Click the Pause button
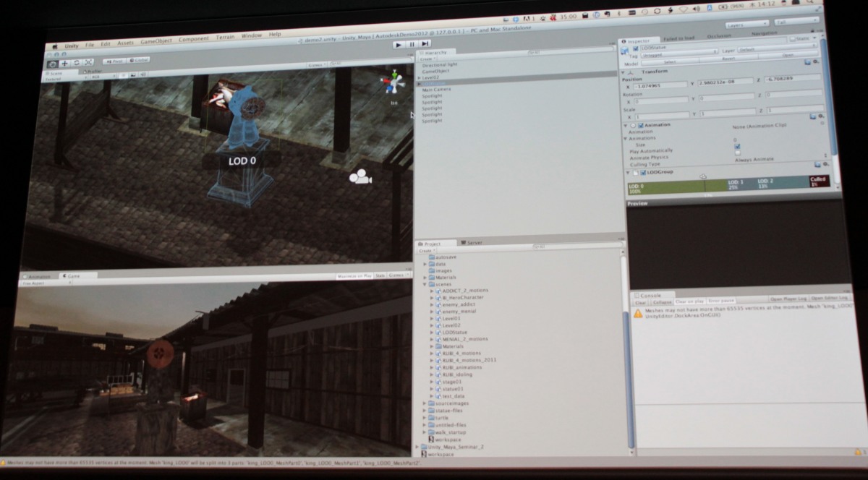This screenshot has width=868, height=480. point(412,44)
